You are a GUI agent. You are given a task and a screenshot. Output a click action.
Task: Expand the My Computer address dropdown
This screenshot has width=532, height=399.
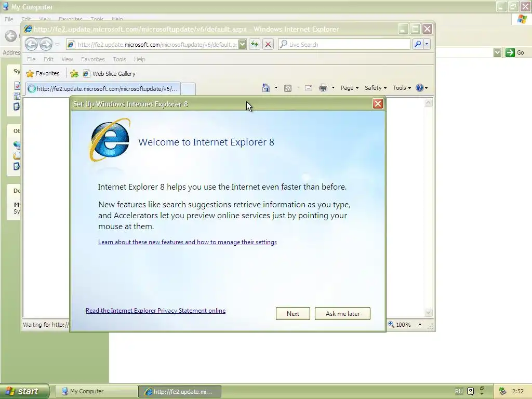click(497, 52)
